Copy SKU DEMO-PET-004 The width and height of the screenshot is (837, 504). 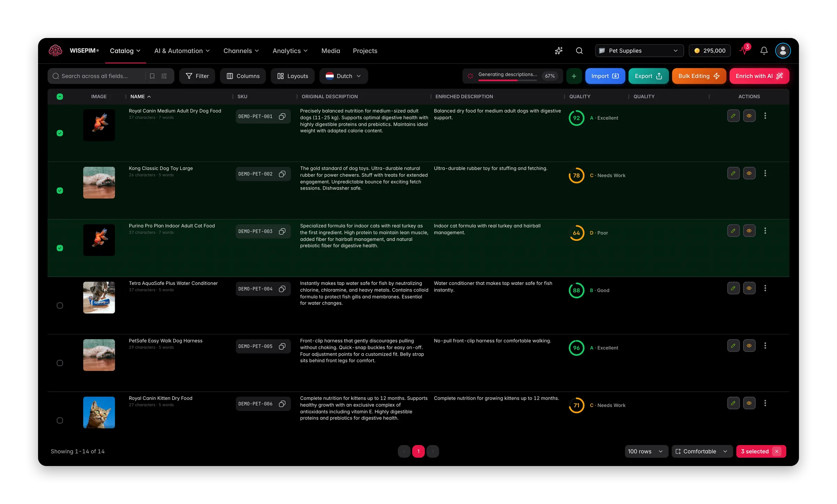(282, 289)
